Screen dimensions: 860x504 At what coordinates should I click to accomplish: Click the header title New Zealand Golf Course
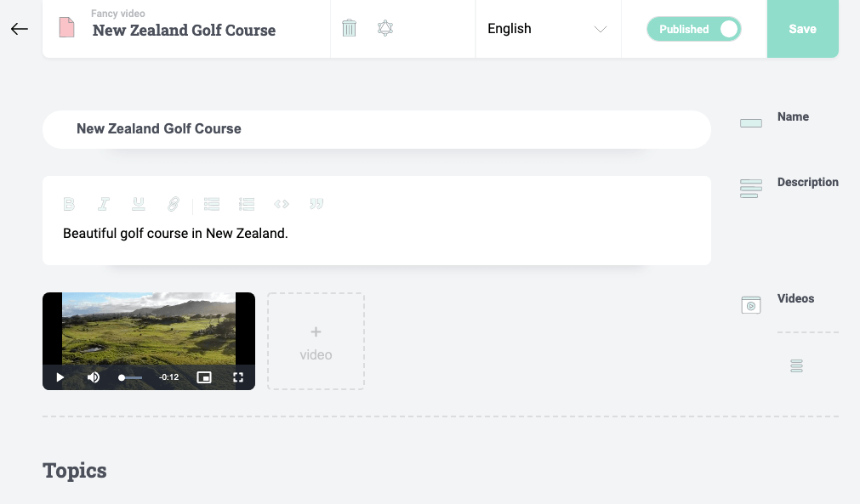[185, 31]
